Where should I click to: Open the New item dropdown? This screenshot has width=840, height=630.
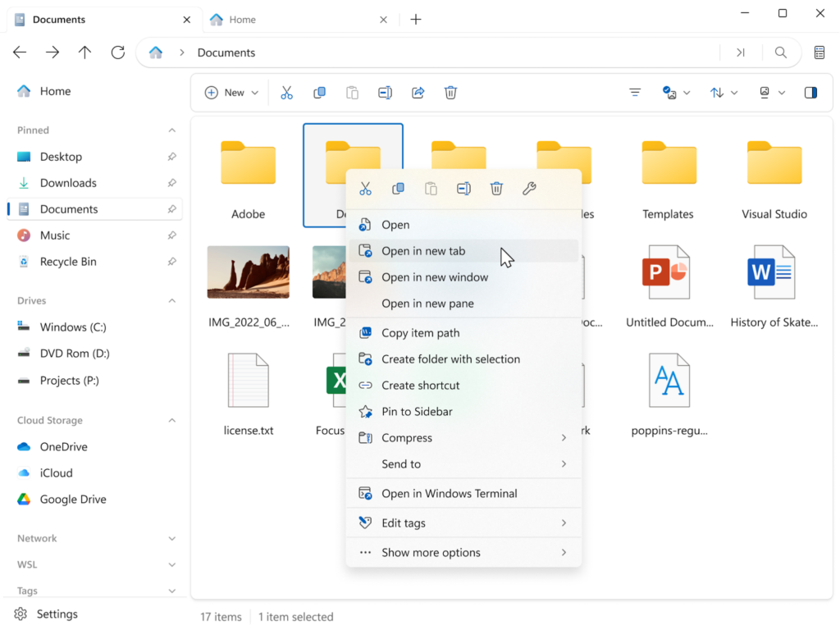231,93
